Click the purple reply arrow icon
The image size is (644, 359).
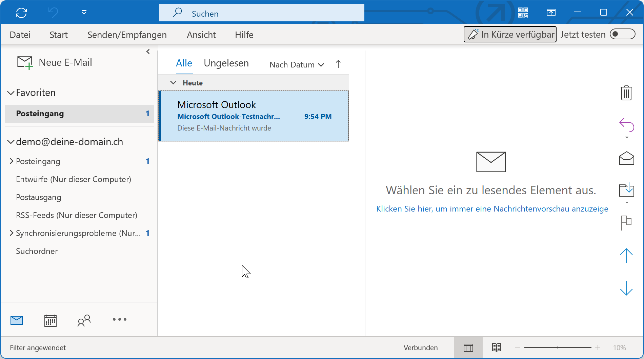626,125
